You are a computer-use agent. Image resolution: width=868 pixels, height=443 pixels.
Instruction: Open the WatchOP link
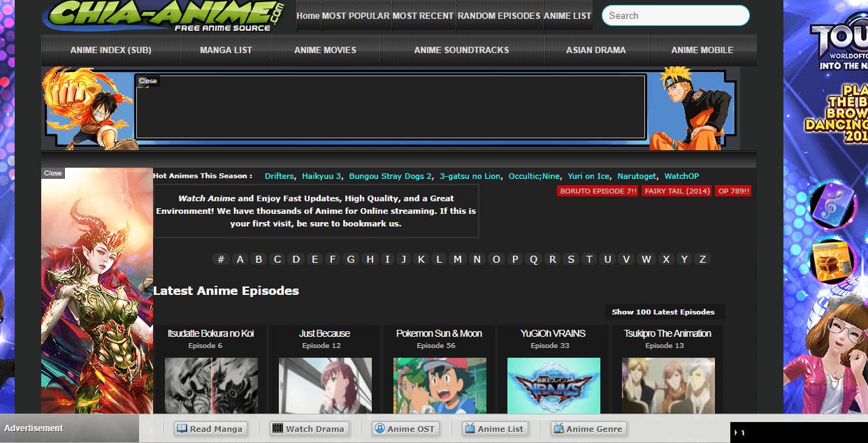click(681, 176)
